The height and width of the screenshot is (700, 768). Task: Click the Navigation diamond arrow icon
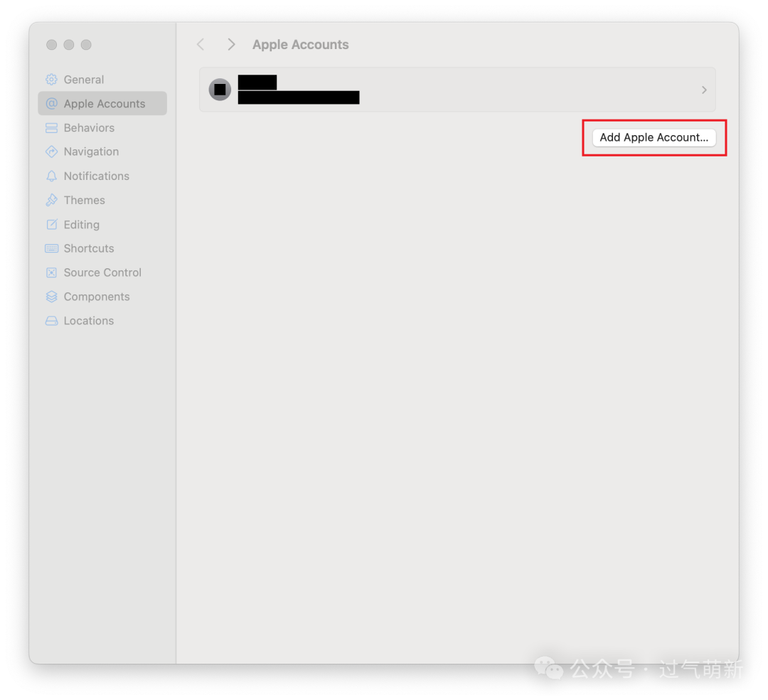(x=51, y=152)
